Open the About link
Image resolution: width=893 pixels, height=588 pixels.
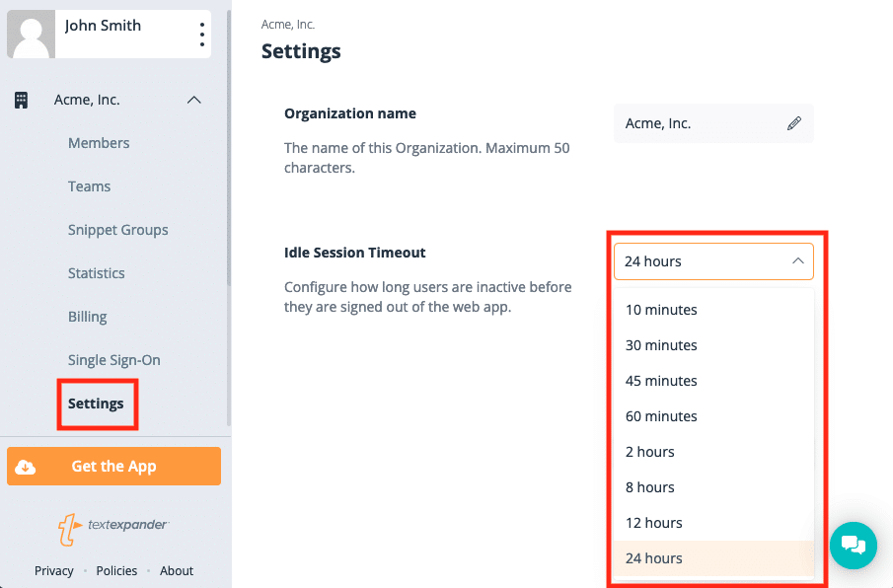click(x=177, y=571)
